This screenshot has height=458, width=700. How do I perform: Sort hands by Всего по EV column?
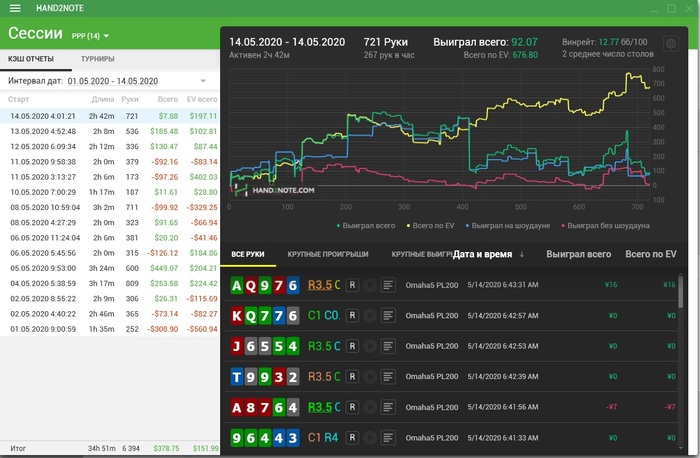coord(650,254)
